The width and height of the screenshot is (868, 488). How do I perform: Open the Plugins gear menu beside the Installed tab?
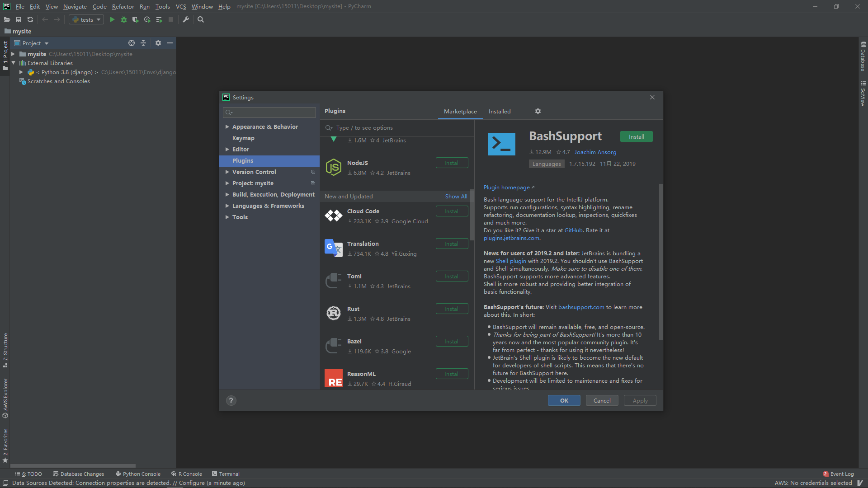pos(538,111)
